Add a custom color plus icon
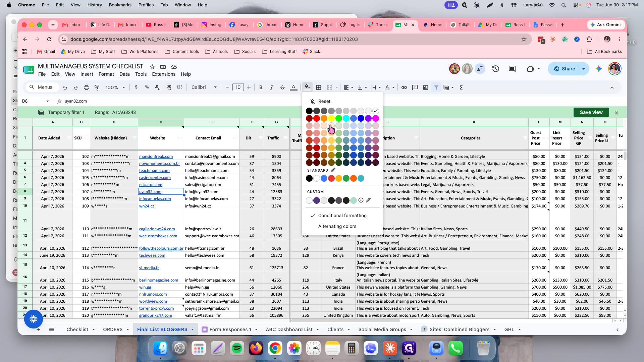644x362 pixels. tap(361, 200)
